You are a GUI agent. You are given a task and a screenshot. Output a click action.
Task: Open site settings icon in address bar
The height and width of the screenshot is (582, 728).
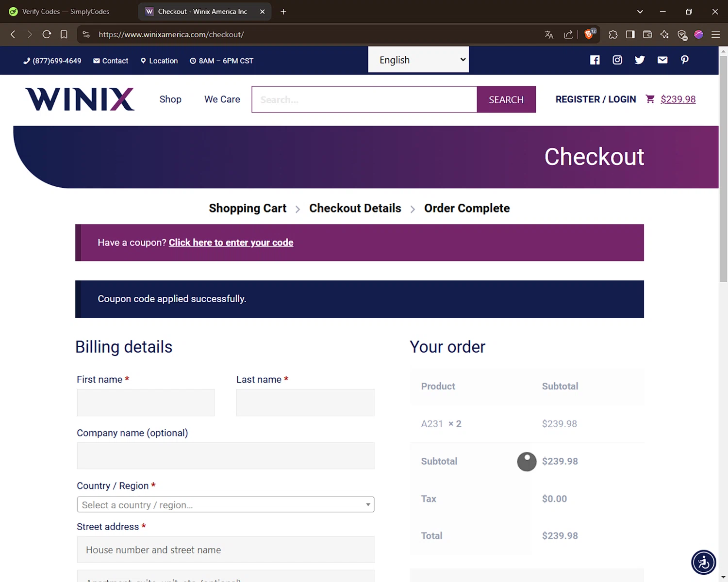coord(86,34)
